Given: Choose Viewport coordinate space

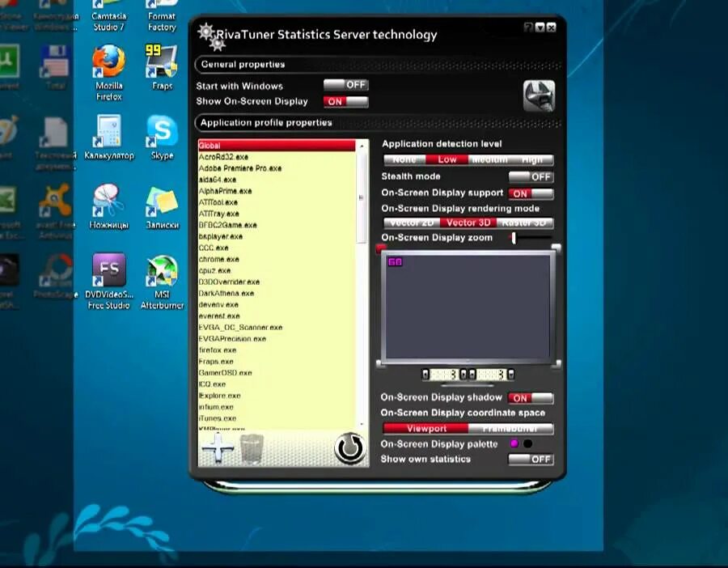Looking at the screenshot, I should (425, 429).
